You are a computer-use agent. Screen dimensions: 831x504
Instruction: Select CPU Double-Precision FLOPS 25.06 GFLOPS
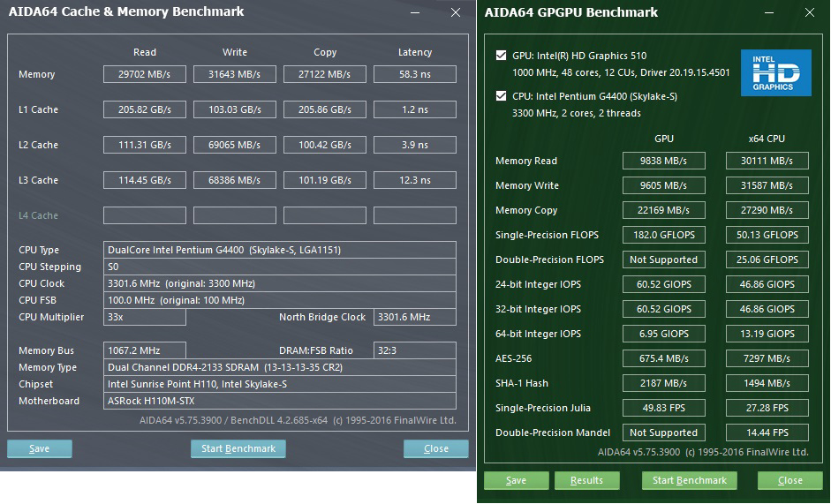[767, 260]
